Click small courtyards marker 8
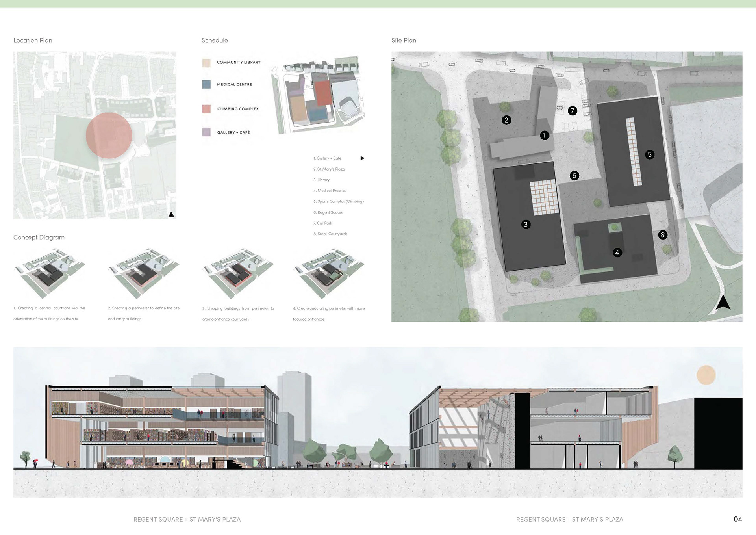The image size is (756, 535). (663, 235)
